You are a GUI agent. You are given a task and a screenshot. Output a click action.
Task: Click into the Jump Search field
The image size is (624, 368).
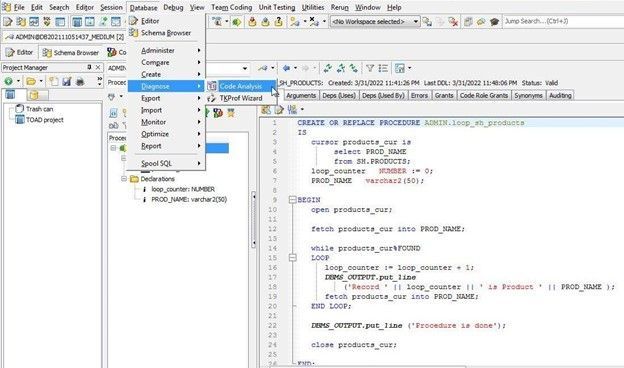coord(563,21)
